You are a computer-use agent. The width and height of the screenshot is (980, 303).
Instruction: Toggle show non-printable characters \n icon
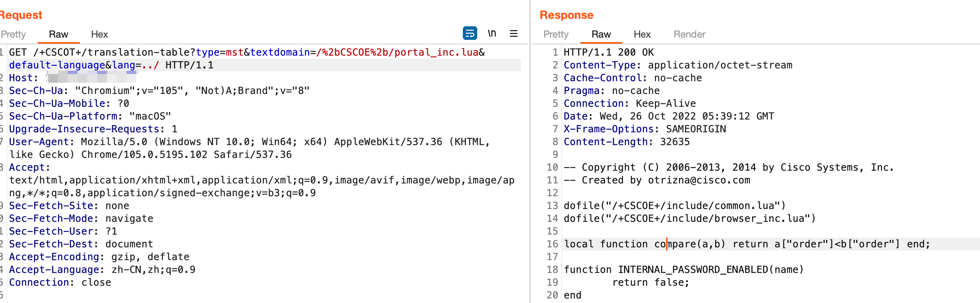coord(492,33)
